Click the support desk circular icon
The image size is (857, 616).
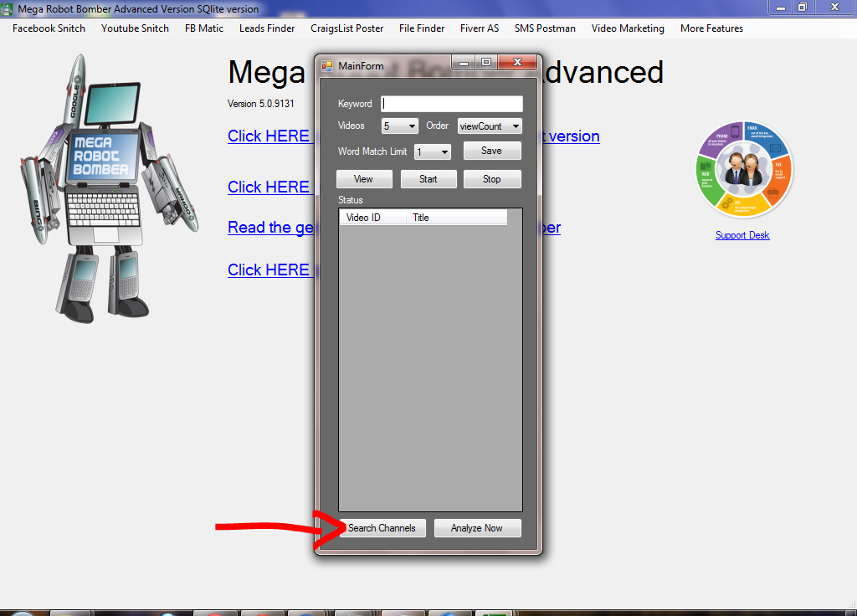point(743,169)
